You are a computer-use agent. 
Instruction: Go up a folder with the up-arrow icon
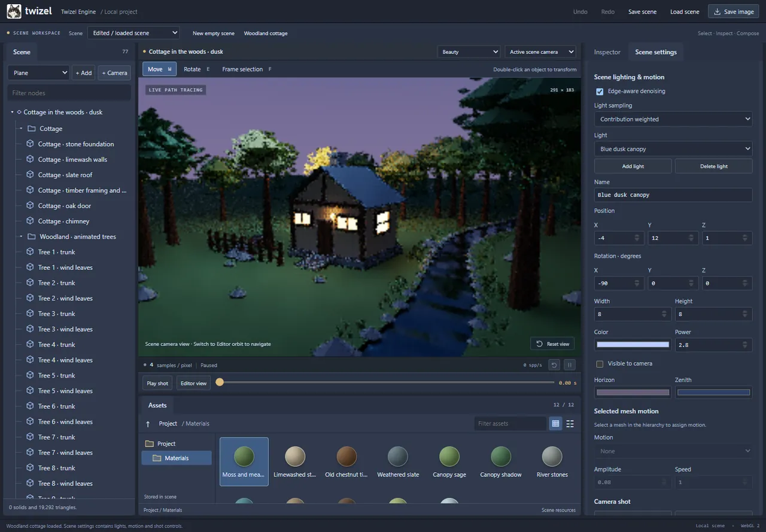click(x=148, y=424)
